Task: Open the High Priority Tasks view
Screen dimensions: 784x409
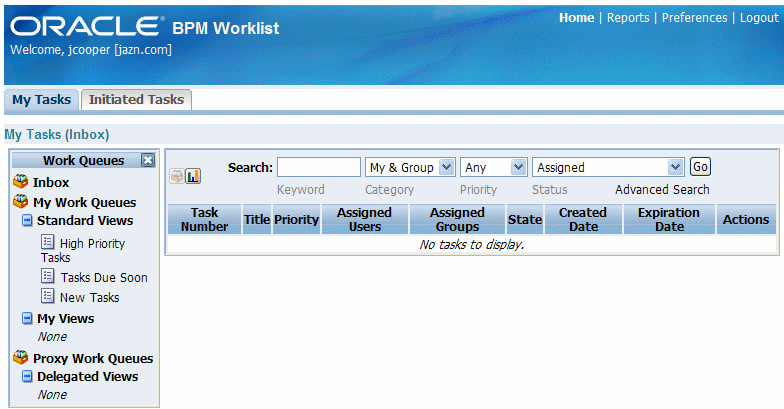Action: pos(83,250)
